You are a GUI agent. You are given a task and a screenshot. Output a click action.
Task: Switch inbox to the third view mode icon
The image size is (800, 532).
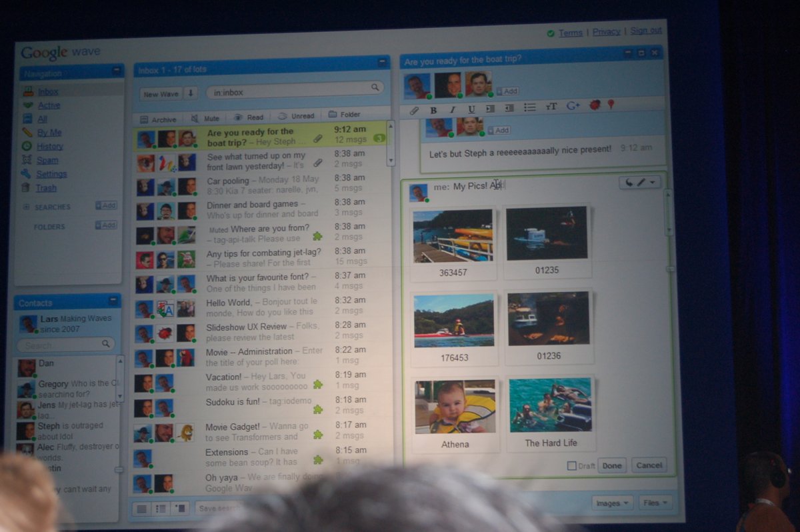[180, 507]
